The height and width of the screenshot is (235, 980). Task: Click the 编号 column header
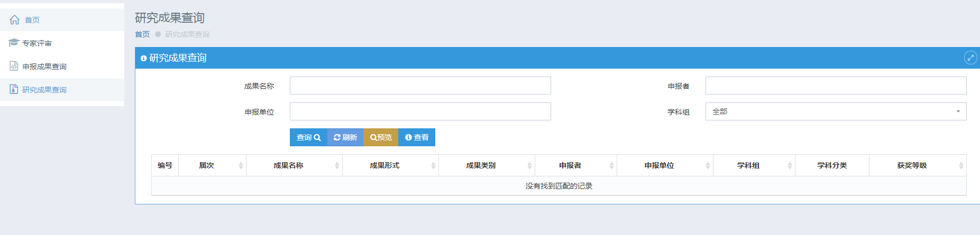coord(165,165)
